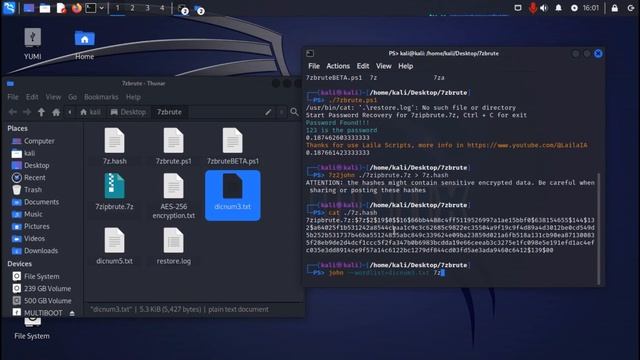Select the 239 GB Volume device
Viewport: 640px width, 360px height.
click(x=43, y=289)
